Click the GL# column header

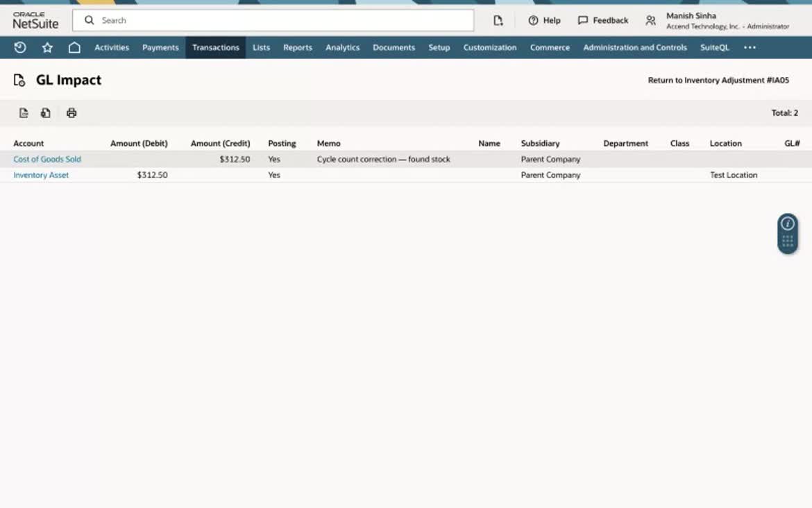pyautogui.click(x=792, y=144)
